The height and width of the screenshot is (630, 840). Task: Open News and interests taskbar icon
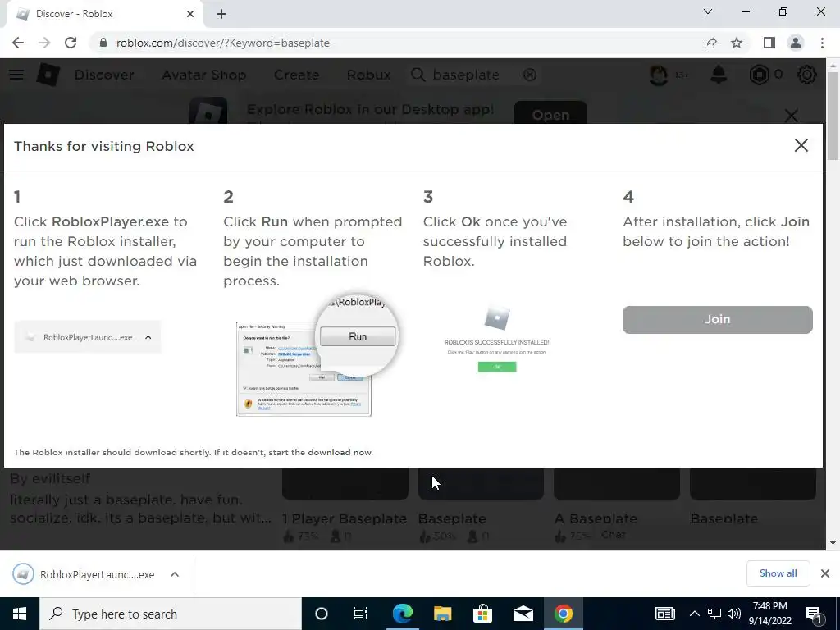[664, 614]
